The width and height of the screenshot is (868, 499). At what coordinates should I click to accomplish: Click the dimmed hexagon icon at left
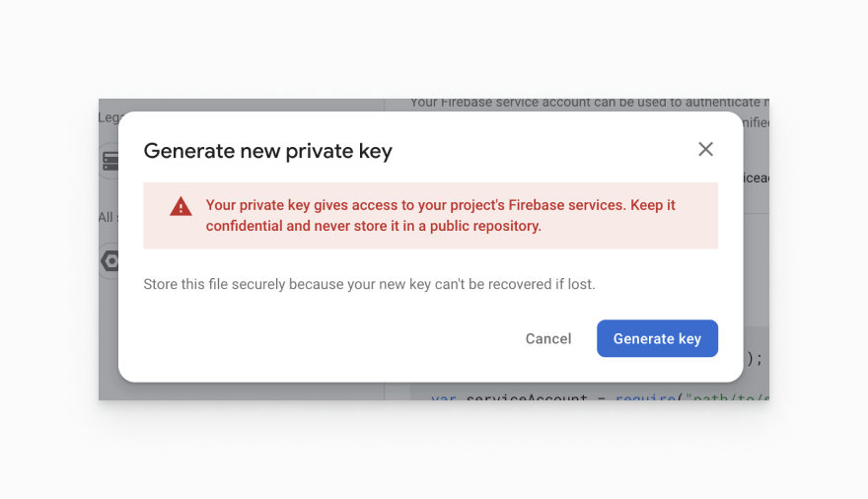109,261
